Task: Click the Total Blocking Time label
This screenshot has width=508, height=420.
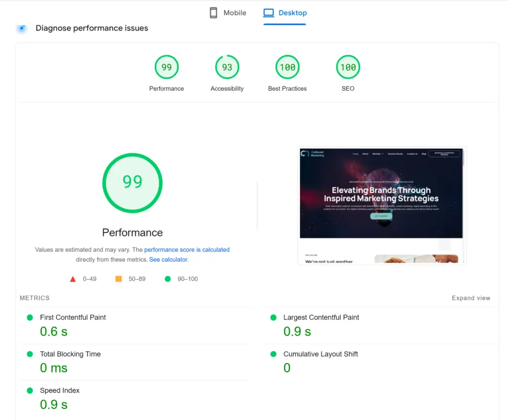Action: [x=70, y=354]
